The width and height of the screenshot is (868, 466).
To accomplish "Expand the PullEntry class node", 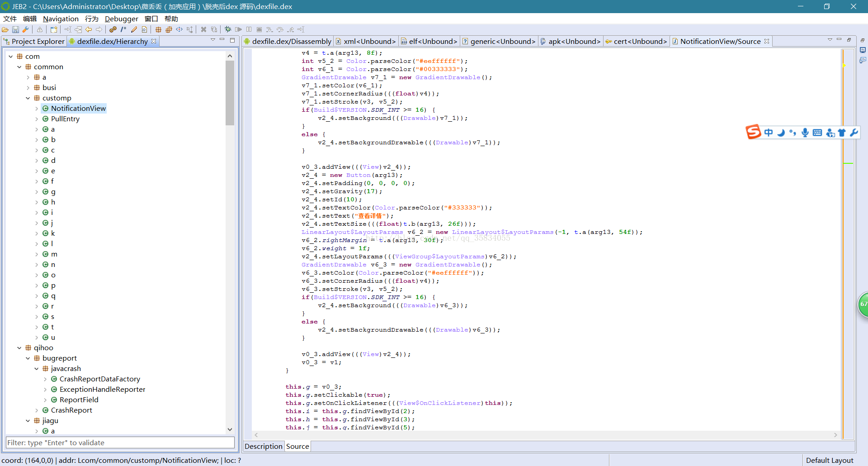I will pos(37,119).
